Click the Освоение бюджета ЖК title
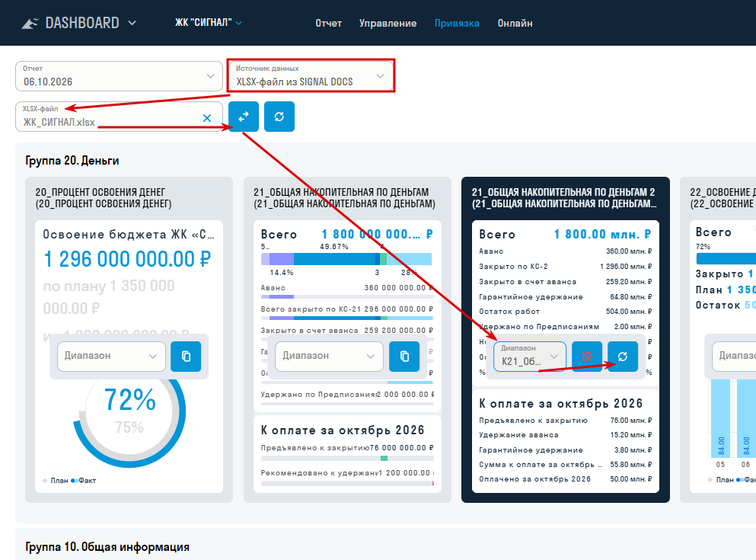This screenshot has width=756, height=560. [x=129, y=235]
